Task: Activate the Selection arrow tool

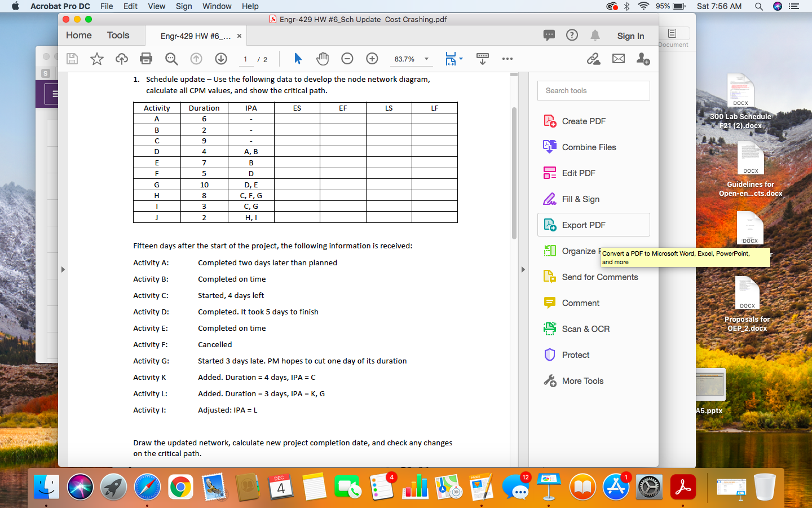Action: pos(297,59)
